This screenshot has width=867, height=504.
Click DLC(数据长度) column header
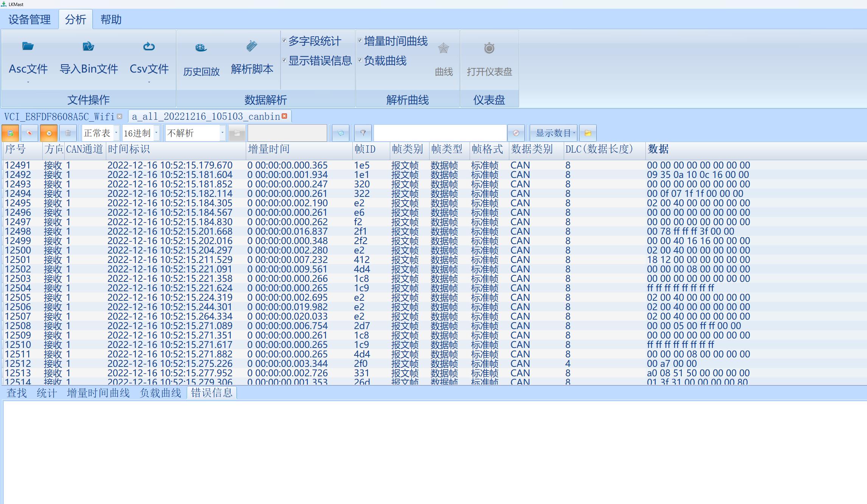tap(604, 149)
